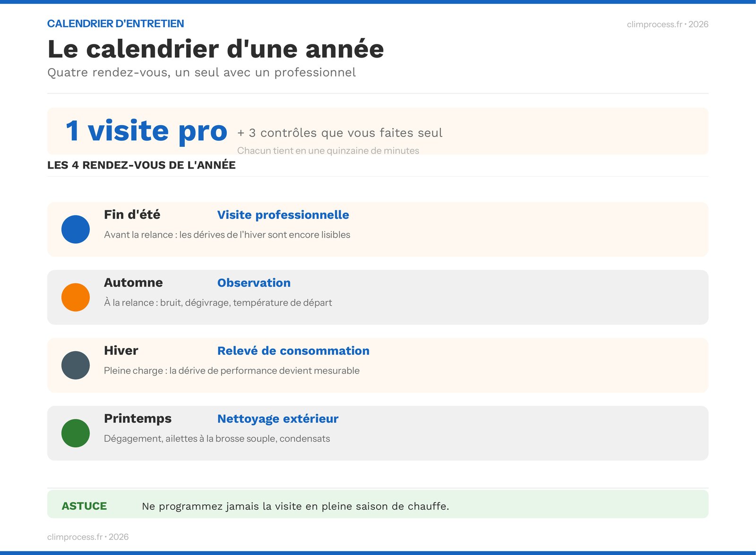The image size is (756, 555).
Task: Click 'Avant la relance' description line
Action: pos(227,235)
